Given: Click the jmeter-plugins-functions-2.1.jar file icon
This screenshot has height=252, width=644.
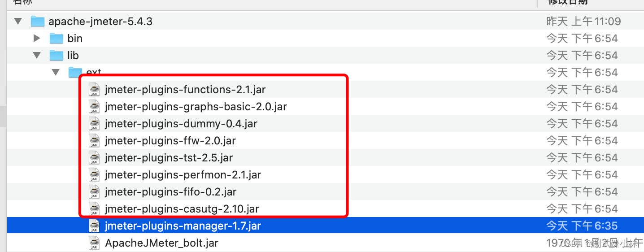Looking at the screenshot, I should [x=94, y=89].
